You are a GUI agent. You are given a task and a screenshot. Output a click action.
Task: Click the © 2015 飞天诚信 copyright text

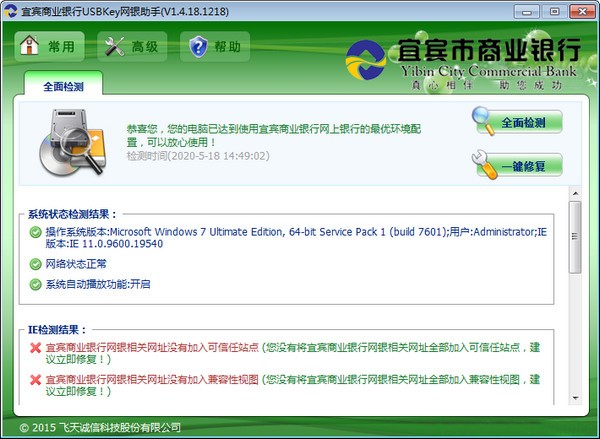pyautogui.click(x=100, y=427)
